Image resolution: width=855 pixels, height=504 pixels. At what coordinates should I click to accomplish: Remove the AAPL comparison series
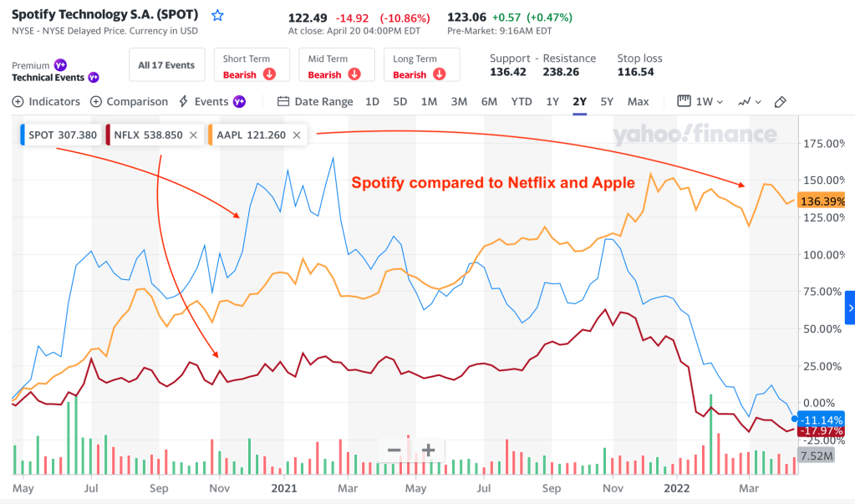[296, 135]
